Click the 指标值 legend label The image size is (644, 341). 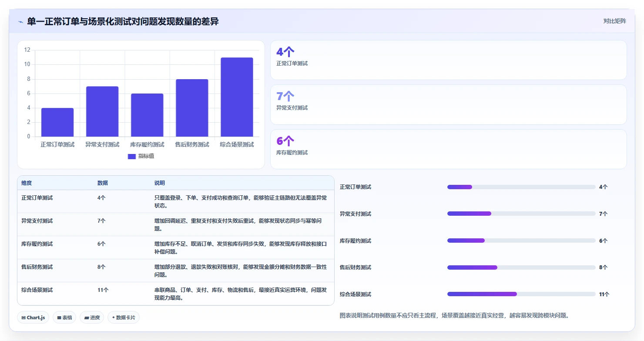click(146, 156)
